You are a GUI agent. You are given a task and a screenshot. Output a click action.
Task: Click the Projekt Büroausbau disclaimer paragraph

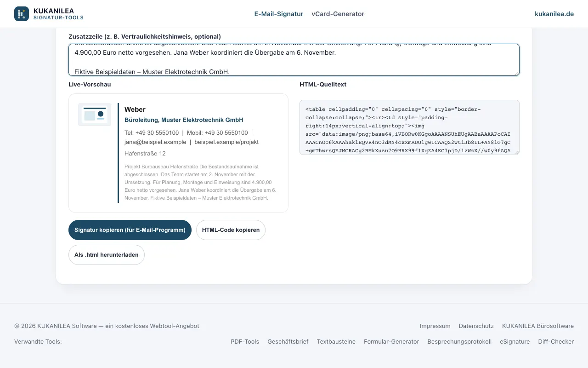pyautogui.click(x=201, y=182)
